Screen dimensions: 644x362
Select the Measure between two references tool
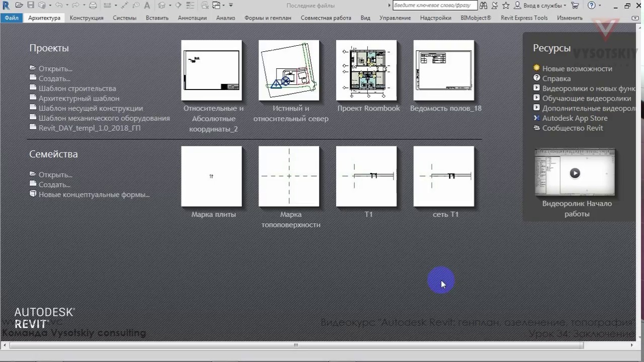[x=107, y=5]
